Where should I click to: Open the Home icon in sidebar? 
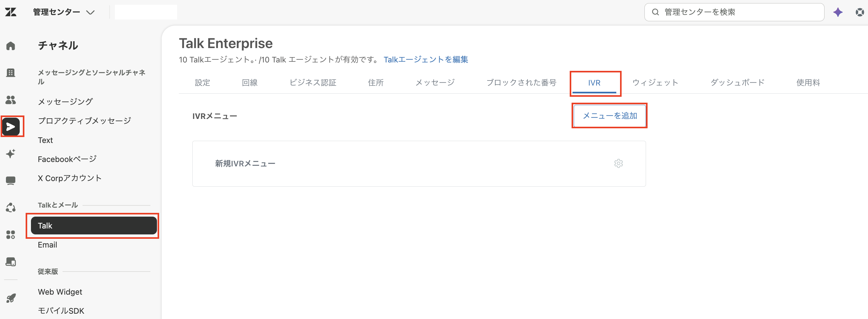pos(11,46)
